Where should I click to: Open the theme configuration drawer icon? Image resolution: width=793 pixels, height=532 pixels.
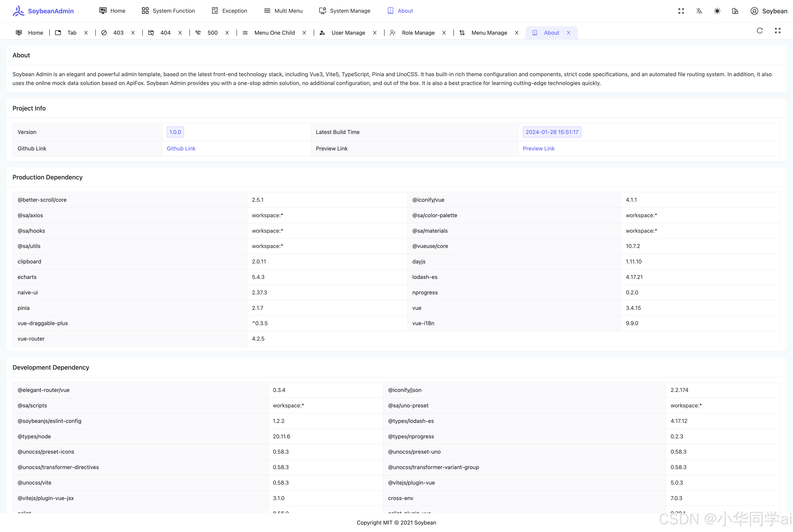[x=735, y=11]
